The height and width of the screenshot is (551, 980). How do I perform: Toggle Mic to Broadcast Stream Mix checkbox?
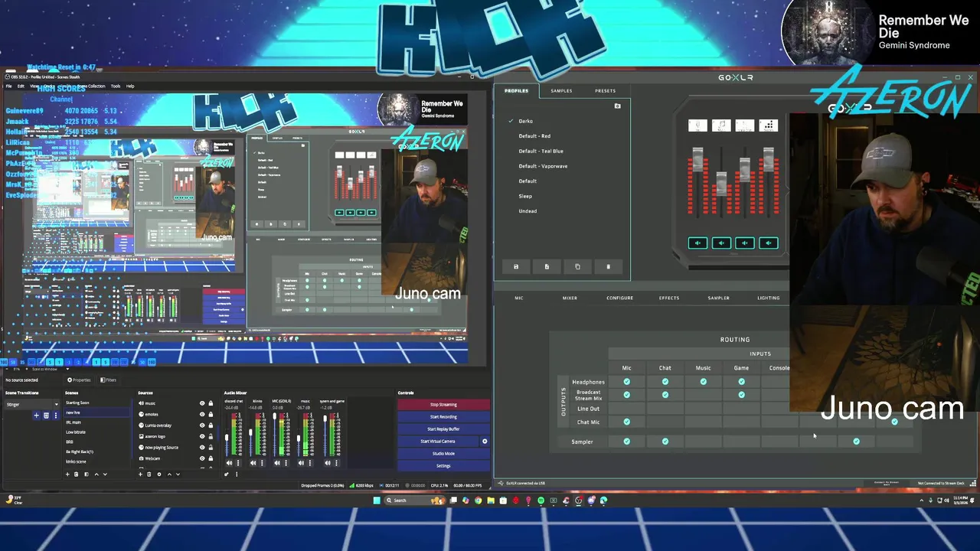click(627, 395)
